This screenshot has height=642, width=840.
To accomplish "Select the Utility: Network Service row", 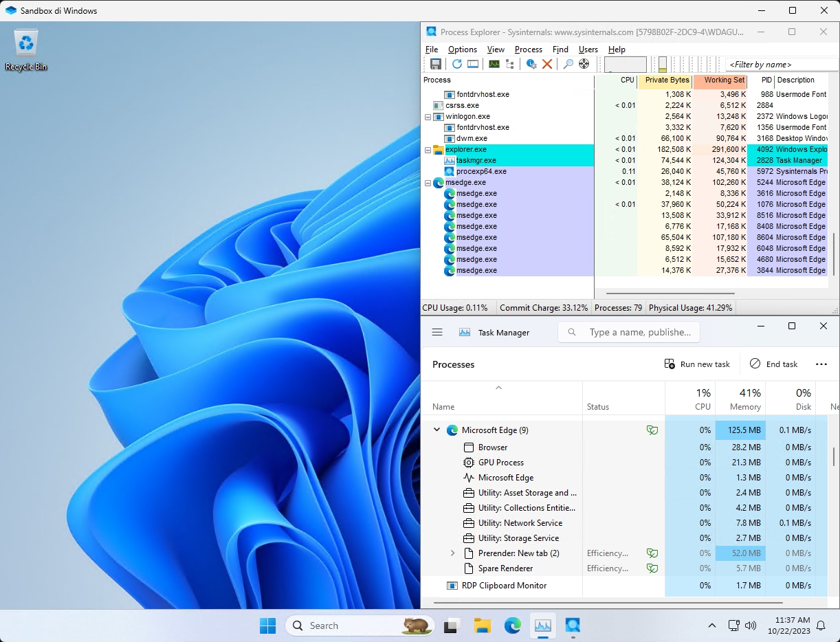I will (624, 523).
